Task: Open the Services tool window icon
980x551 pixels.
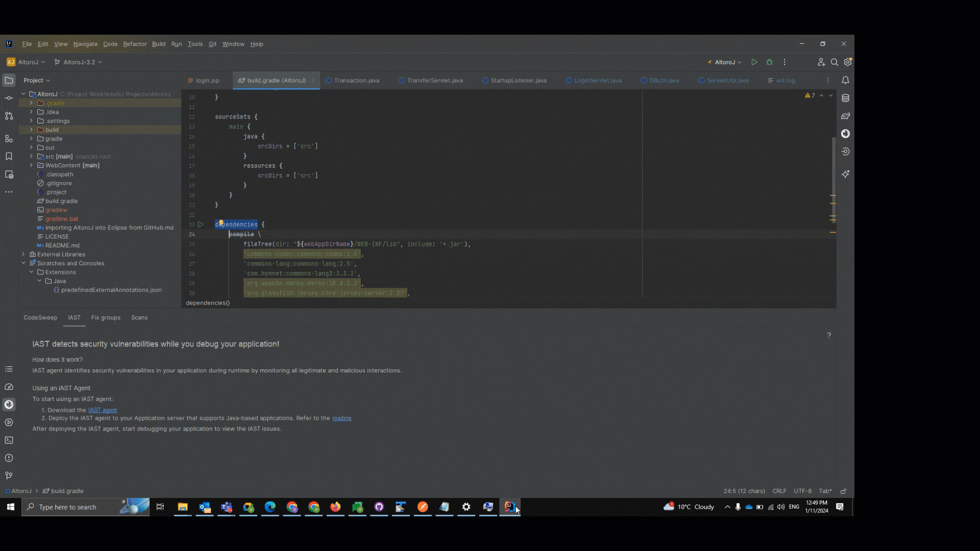Action: [9, 422]
